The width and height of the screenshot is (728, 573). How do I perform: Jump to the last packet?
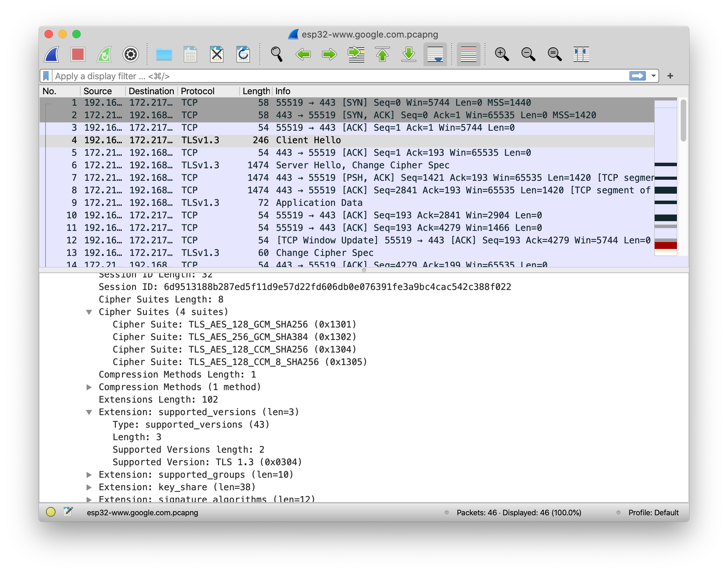(409, 54)
